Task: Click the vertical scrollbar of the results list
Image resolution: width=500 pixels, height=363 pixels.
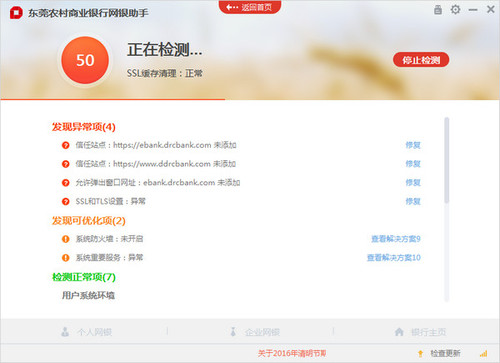Action: pos(447,160)
